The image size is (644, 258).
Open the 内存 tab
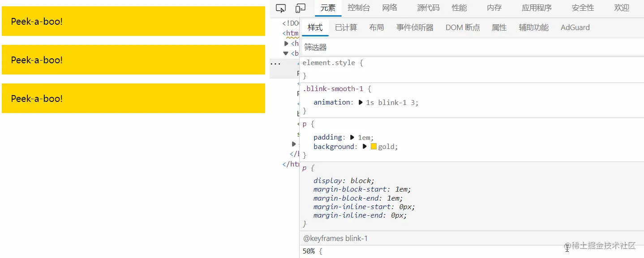click(494, 8)
